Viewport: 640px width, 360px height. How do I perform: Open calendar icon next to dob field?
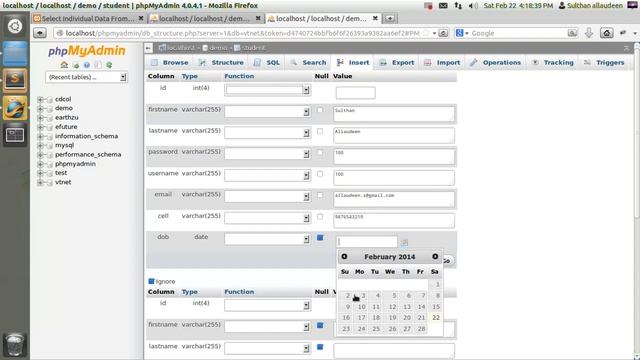[x=404, y=242]
